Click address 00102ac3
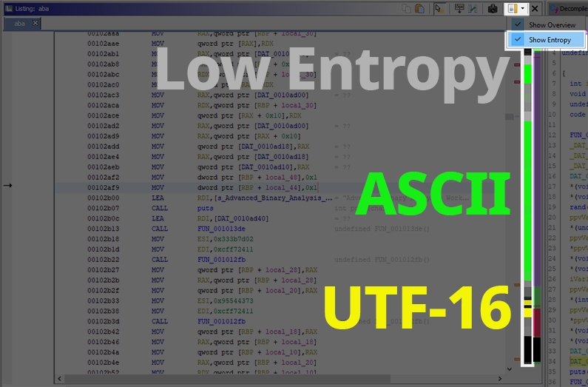Viewport: 588px width, 387px height. point(103,95)
